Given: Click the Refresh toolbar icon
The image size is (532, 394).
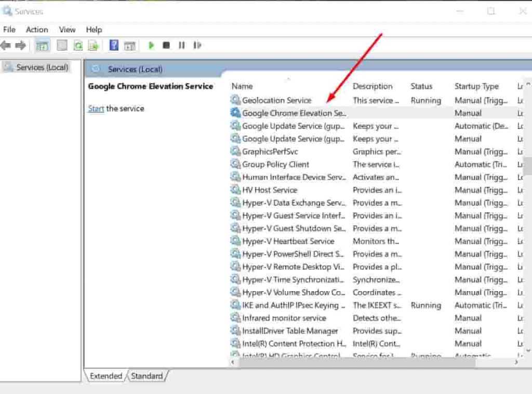Looking at the screenshot, I should [78, 45].
